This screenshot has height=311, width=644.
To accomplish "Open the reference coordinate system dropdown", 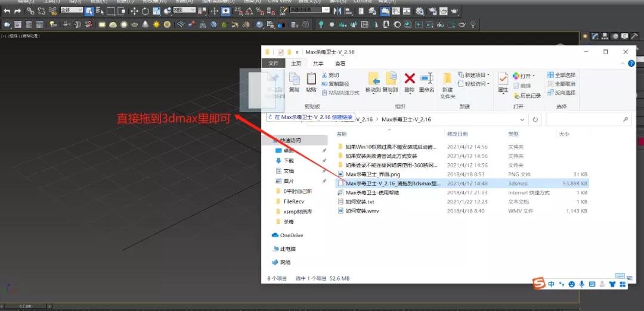I will [184, 10].
